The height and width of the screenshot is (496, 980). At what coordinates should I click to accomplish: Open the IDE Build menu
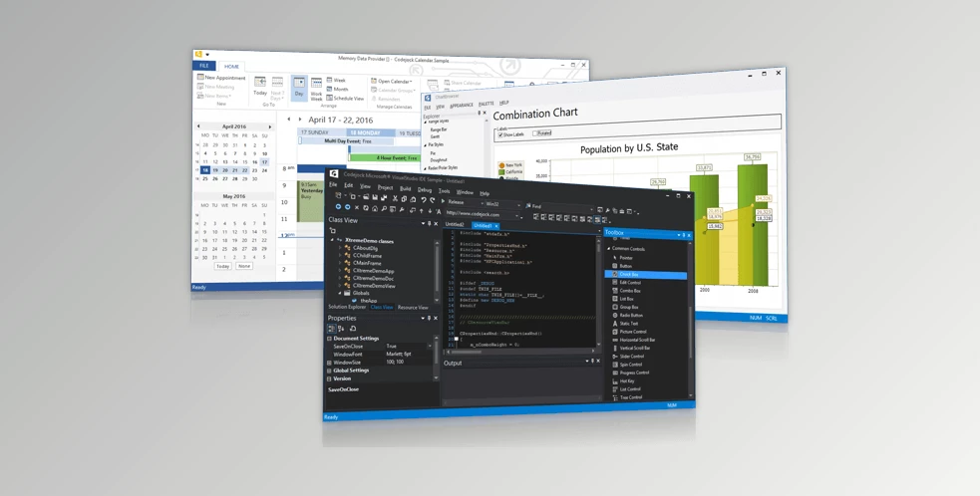click(406, 188)
